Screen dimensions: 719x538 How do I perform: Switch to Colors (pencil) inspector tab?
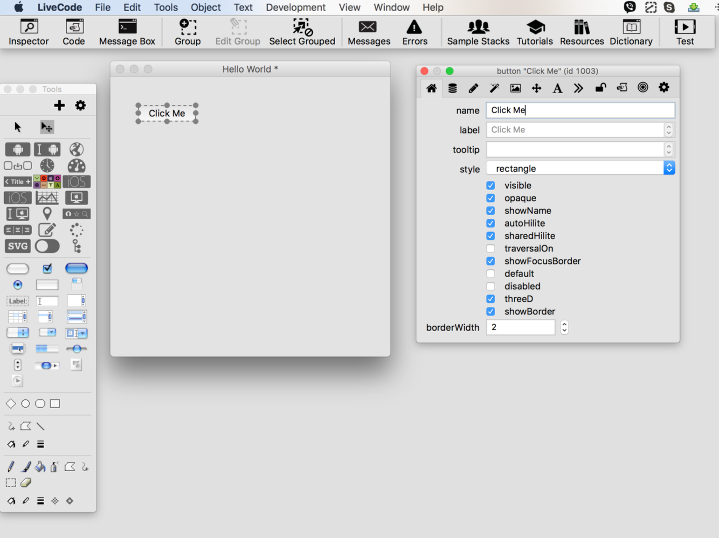(x=473, y=88)
